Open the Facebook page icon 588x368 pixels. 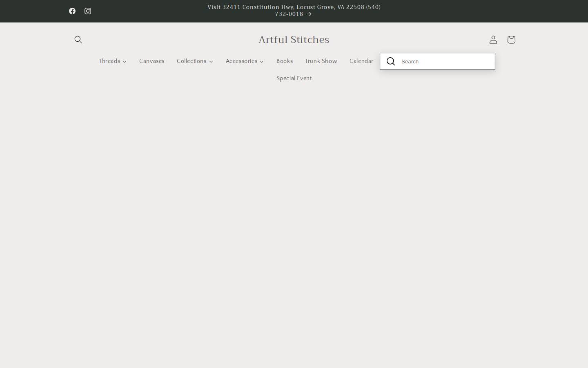pos(72,11)
